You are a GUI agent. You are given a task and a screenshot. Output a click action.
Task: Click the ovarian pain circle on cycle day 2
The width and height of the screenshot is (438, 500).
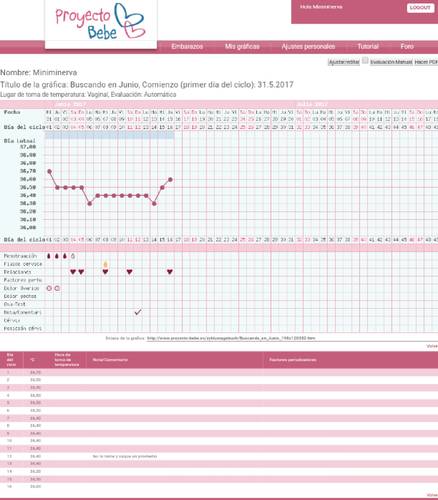(x=57, y=288)
